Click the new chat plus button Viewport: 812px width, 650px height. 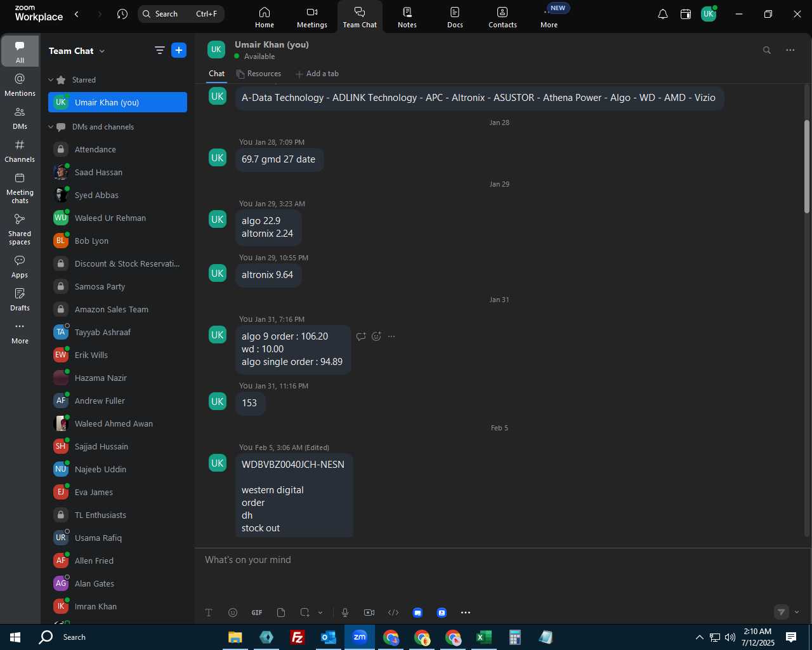(179, 50)
